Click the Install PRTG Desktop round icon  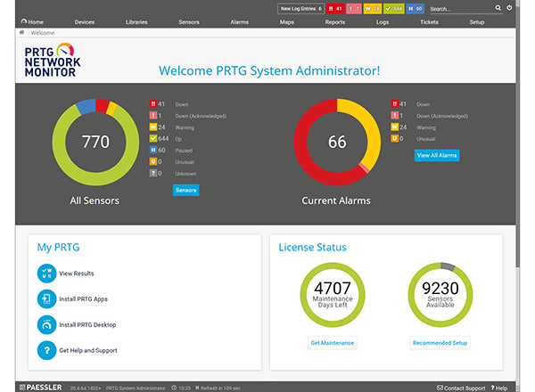(46, 325)
